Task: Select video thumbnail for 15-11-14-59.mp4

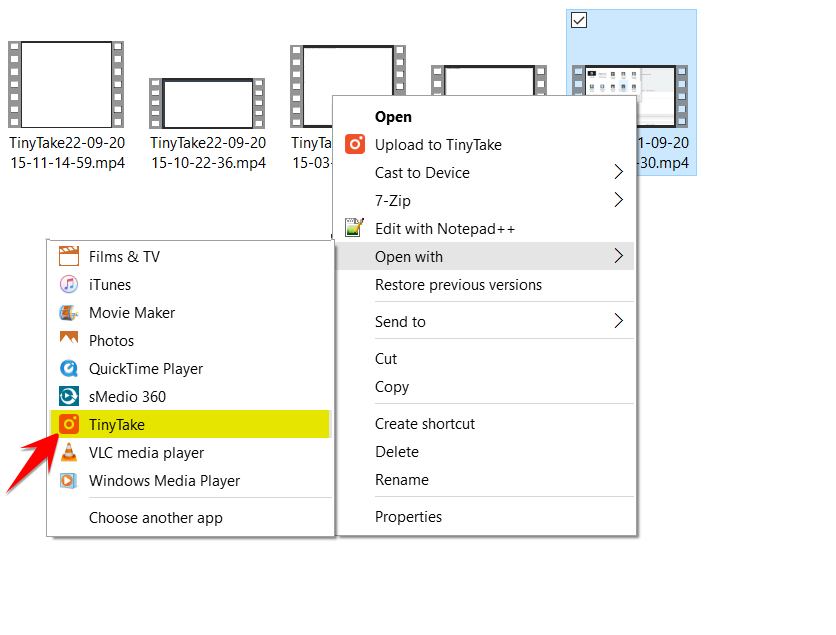Action: pos(66,85)
